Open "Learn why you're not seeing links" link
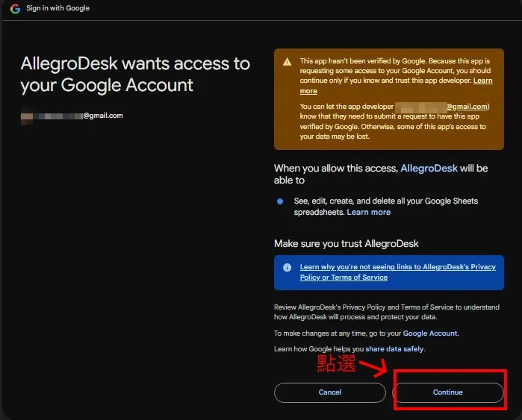This screenshot has width=522, height=420. [397, 272]
